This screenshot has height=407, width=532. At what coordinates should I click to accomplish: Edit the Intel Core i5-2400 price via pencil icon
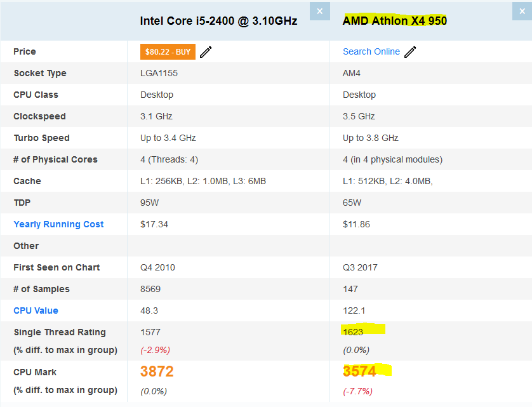(206, 52)
